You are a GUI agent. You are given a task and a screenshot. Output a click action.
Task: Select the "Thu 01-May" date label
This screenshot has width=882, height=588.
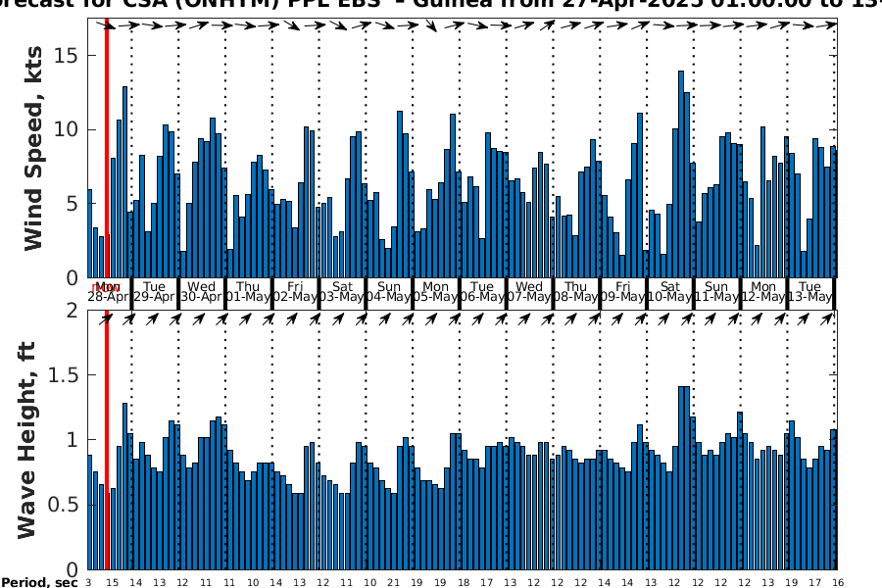tap(248, 292)
